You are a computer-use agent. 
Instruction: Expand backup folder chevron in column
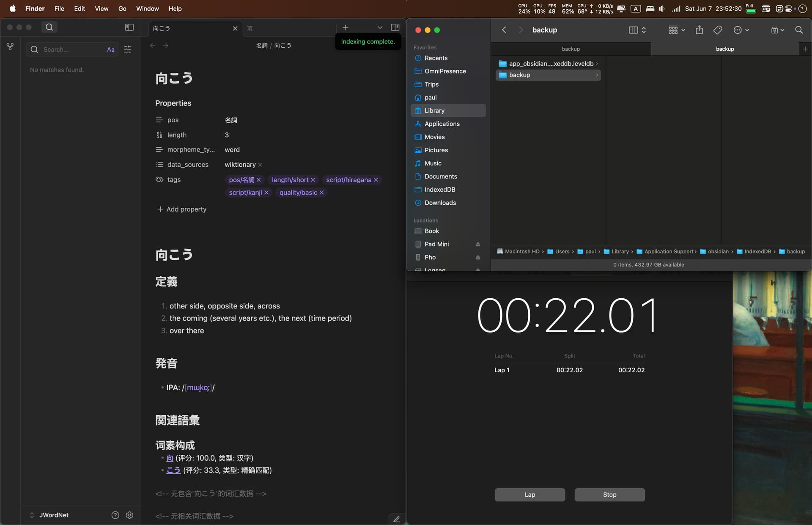[597, 75]
